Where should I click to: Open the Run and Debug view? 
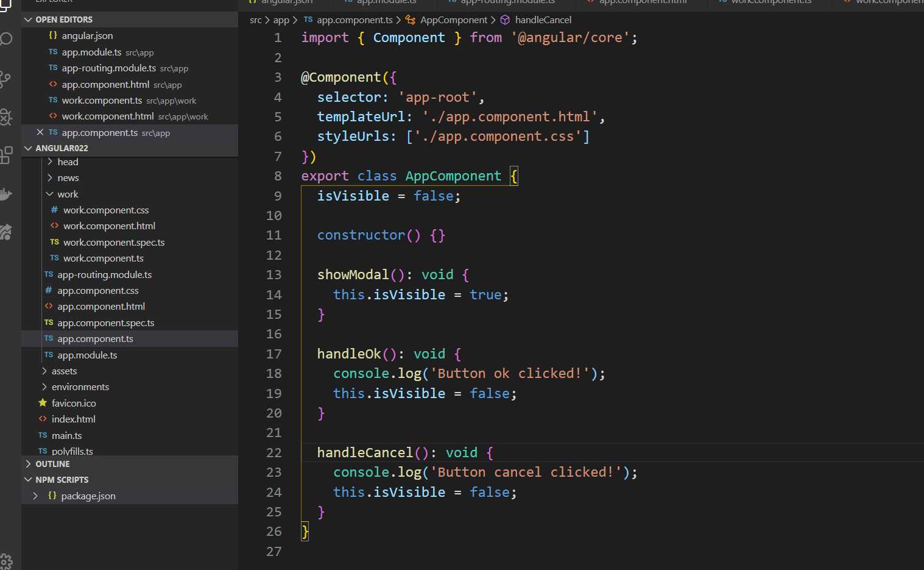5,116
